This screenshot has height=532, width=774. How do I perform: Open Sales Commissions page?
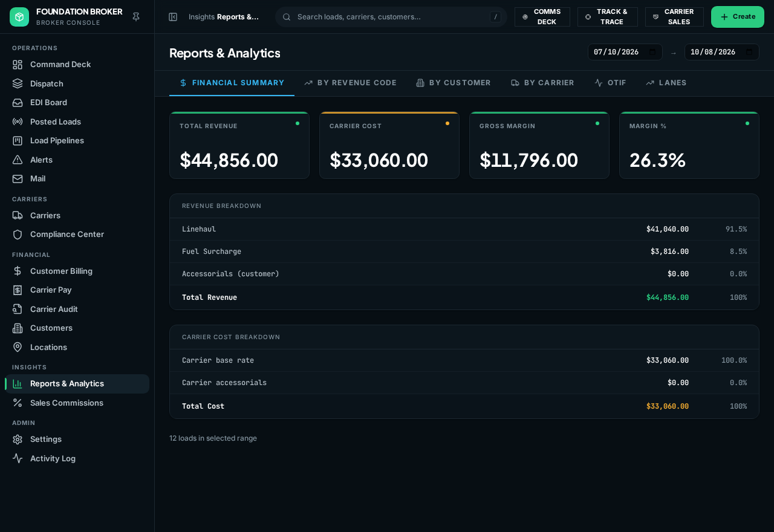[77, 403]
